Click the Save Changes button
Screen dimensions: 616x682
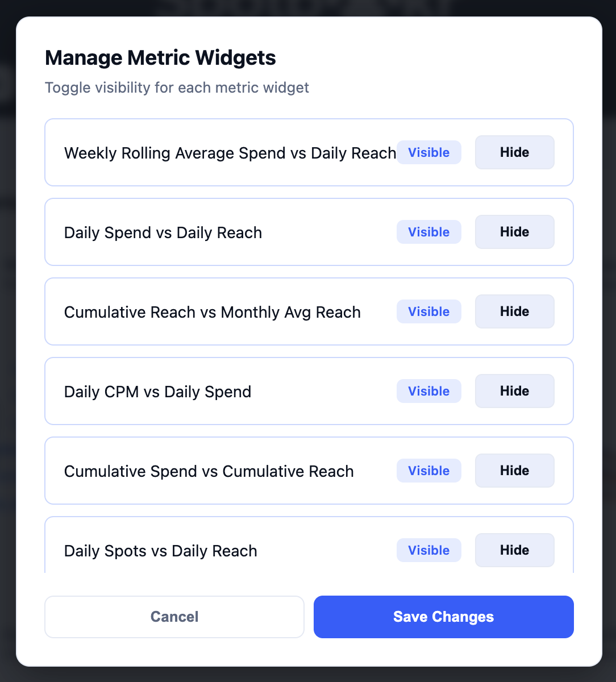[443, 617]
